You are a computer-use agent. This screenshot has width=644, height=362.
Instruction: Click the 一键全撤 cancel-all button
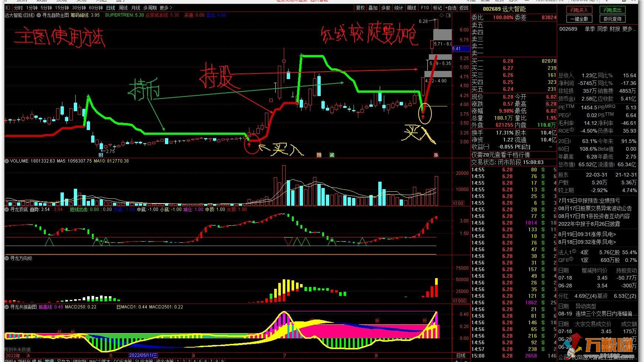[x=579, y=19]
